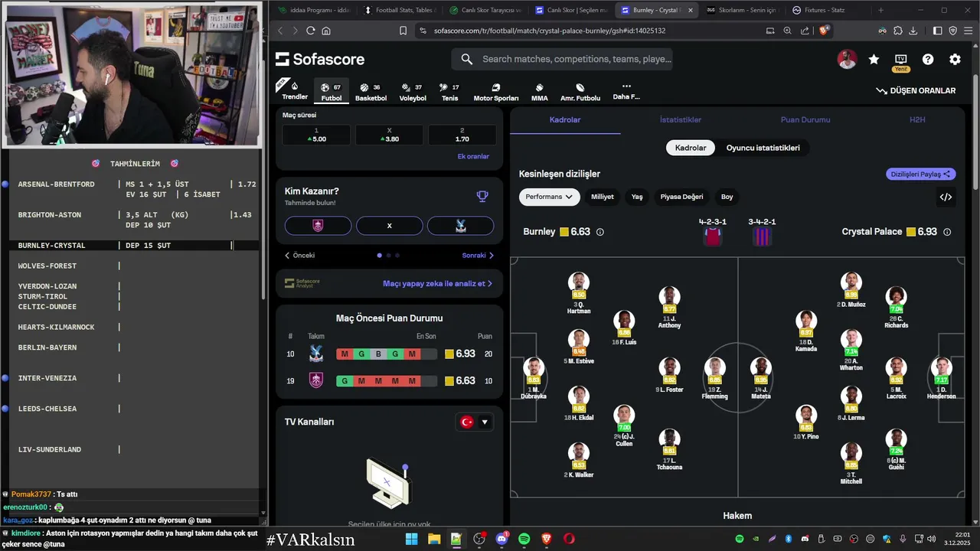Open the browser extensions puzzle icon

point(897,31)
